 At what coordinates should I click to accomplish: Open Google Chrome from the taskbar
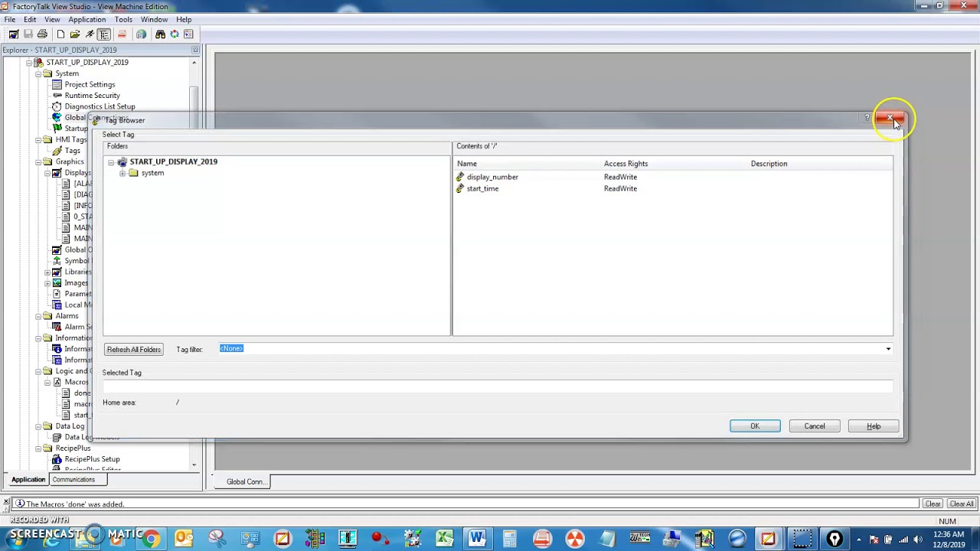151,539
